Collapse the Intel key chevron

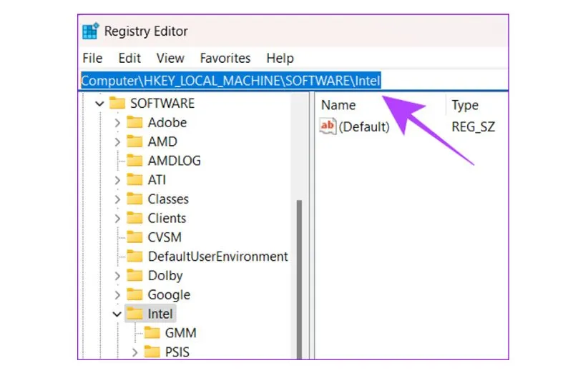tap(117, 314)
